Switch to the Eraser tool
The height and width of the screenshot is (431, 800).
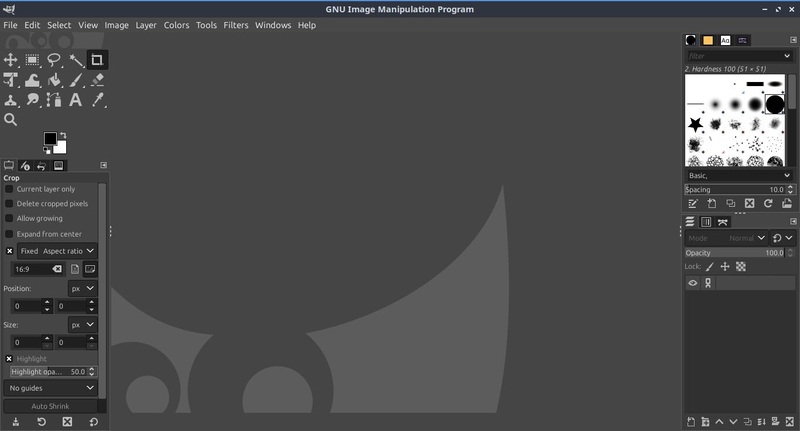coord(97,80)
